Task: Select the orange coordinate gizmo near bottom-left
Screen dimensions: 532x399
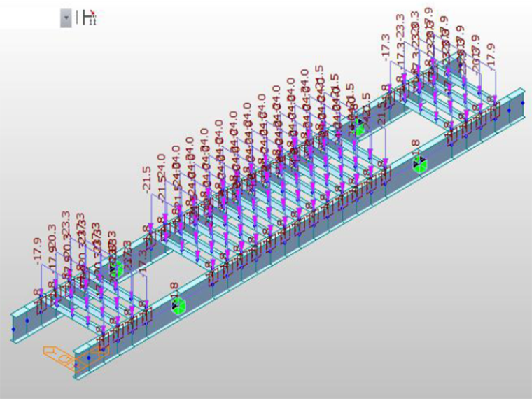Action: (x=68, y=356)
